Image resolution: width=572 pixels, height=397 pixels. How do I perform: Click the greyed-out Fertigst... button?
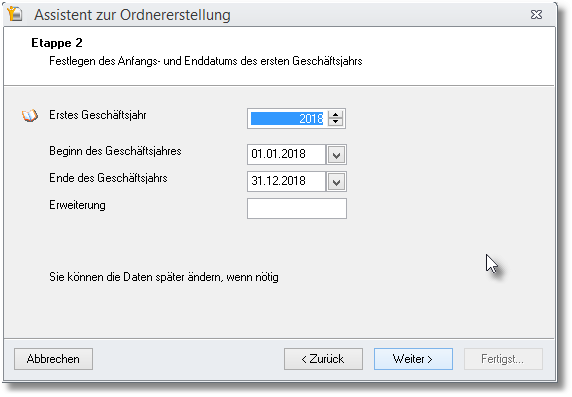point(503,359)
